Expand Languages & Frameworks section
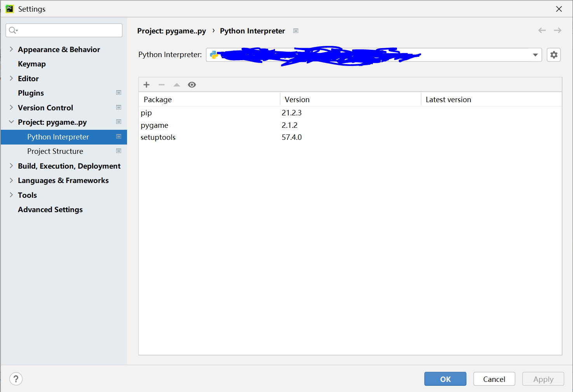 (11, 180)
